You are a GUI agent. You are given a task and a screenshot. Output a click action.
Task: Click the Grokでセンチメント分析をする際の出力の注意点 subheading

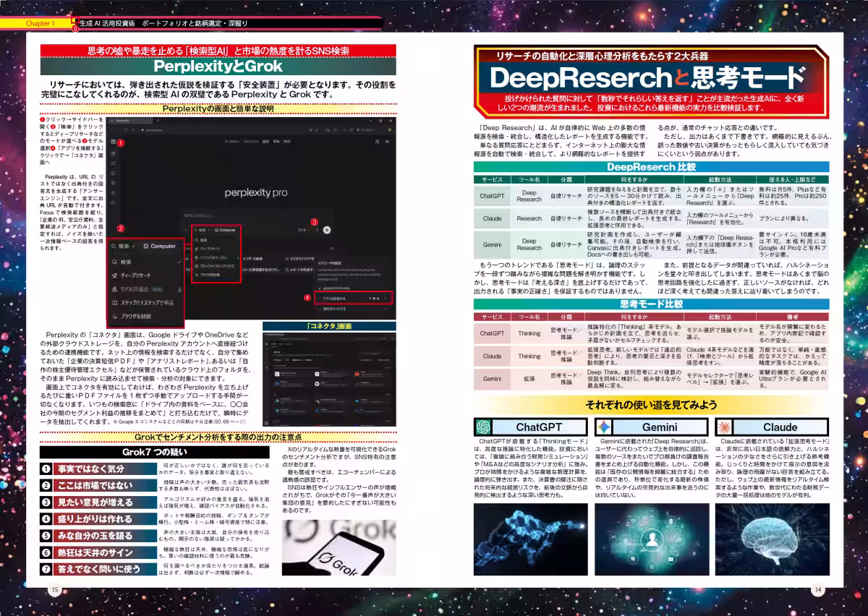click(218, 438)
